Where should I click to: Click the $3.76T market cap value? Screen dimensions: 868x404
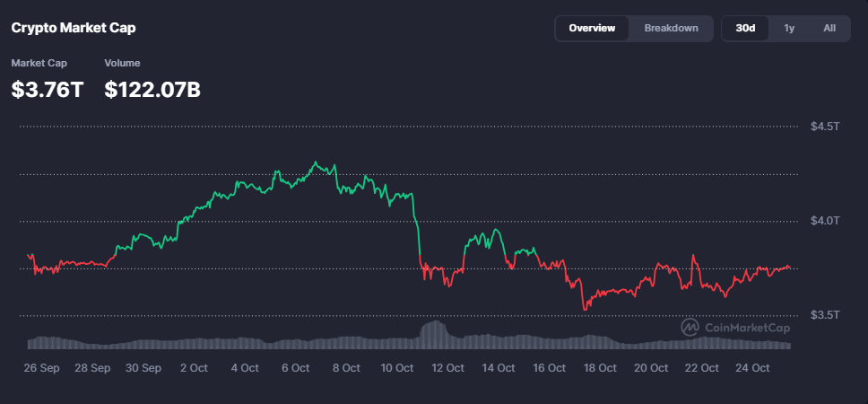tap(47, 90)
